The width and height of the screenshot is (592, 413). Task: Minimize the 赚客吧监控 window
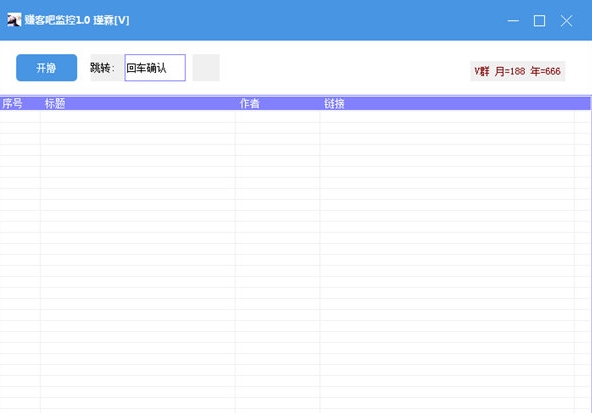click(x=513, y=20)
